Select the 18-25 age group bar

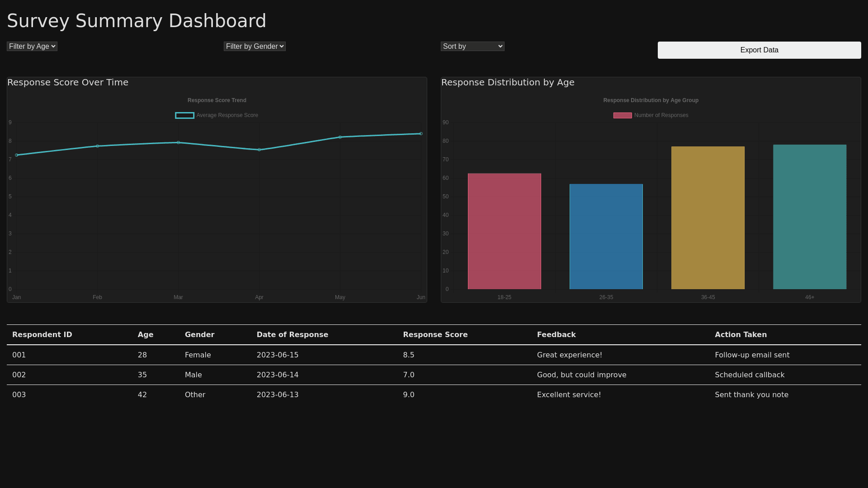504,231
